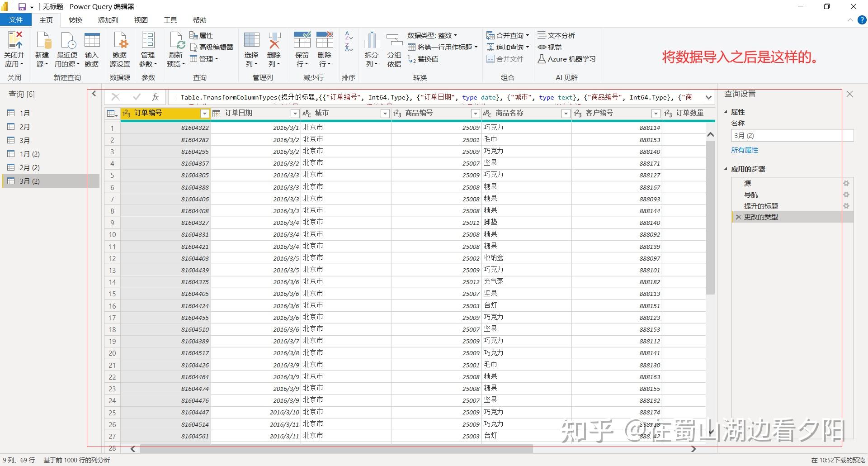Switch to the 视图 (View) tab
Image resolution: width=868 pixels, height=466 pixels.
pyautogui.click(x=141, y=20)
